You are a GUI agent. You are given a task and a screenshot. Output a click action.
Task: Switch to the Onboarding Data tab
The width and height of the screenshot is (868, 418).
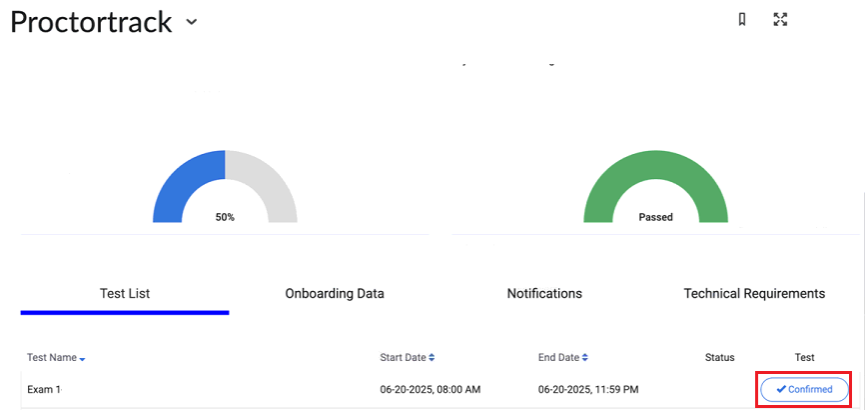coord(335,294)
